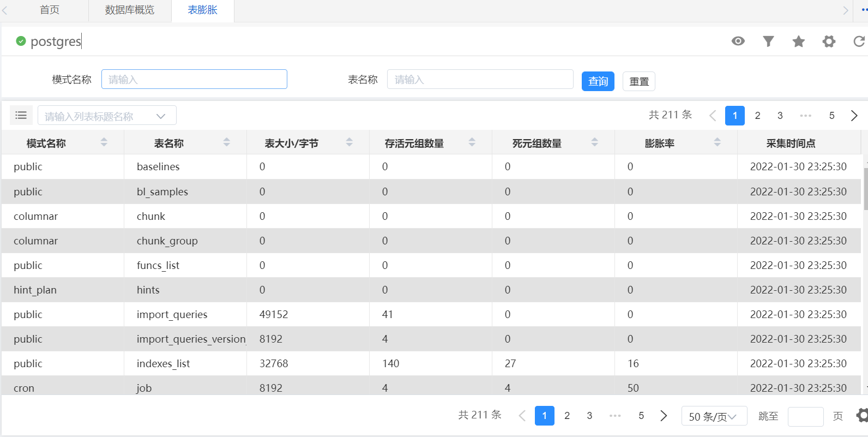Switch to the 数据库概览 tab
868x437 pixels.
pos(130,10)
